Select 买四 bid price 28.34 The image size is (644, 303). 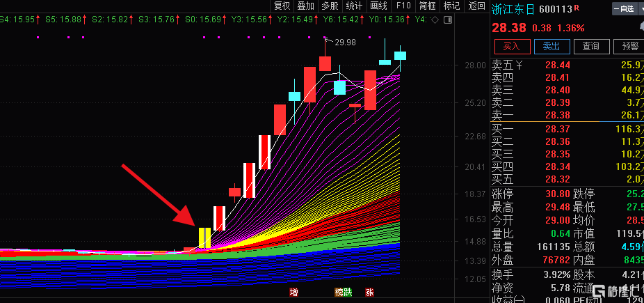coord(558,167)
